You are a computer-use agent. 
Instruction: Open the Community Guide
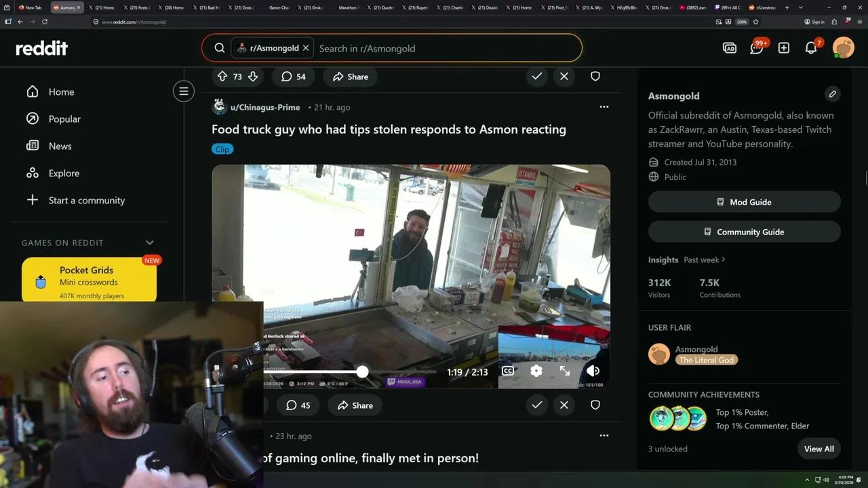[745, 232]
